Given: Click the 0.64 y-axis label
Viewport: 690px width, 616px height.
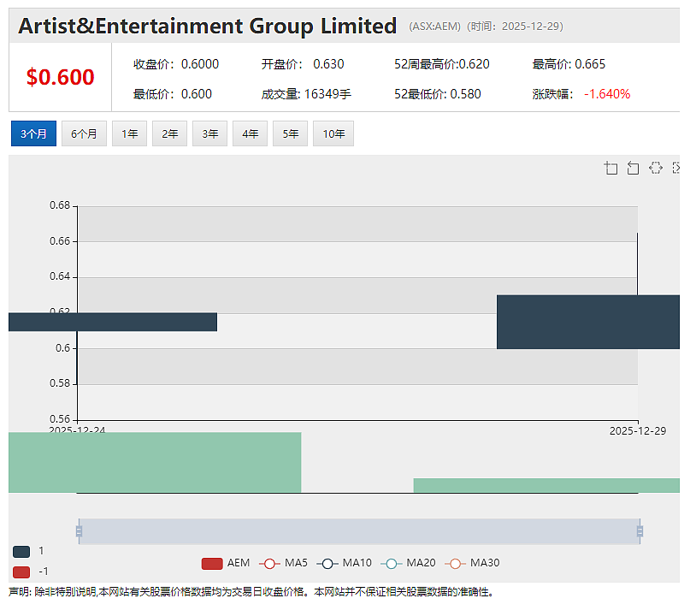Looking at the screenshot, I should tap(60, 276).
